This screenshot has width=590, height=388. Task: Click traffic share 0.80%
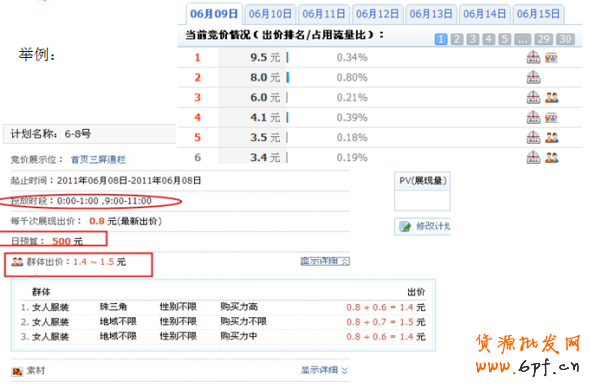point(352,78)
